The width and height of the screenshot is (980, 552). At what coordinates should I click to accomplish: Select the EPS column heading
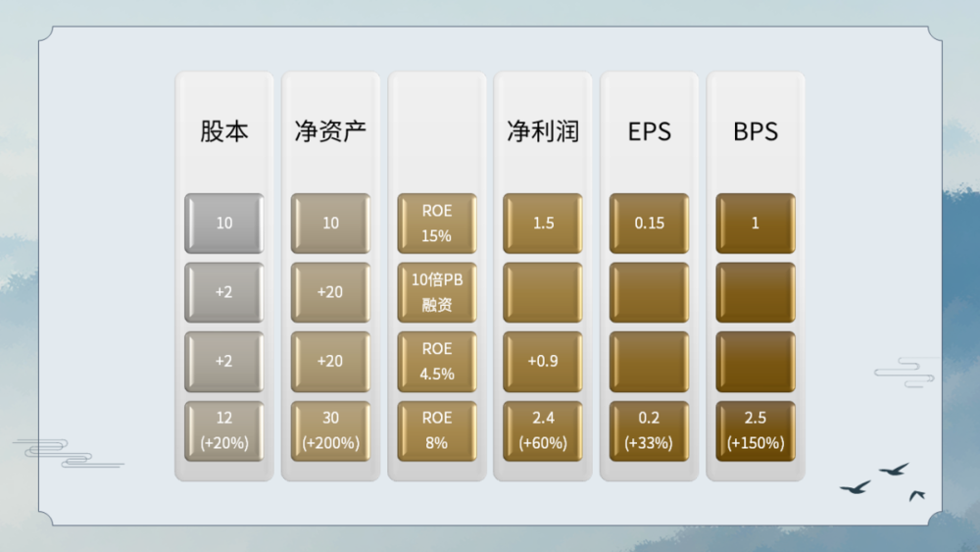(x=649, y=132)
